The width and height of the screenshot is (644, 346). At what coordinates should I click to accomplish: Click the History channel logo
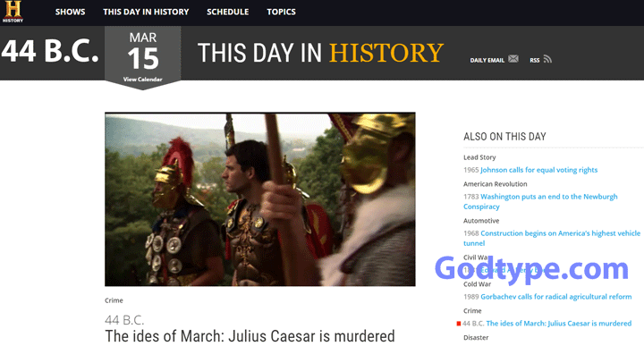click(x=13, y=12)
